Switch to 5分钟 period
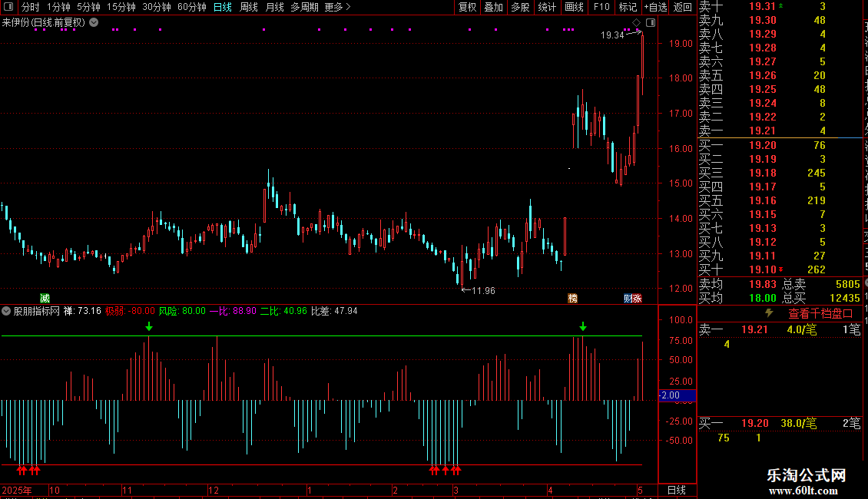This screenshot has height=499, width=868. point(88,7)
